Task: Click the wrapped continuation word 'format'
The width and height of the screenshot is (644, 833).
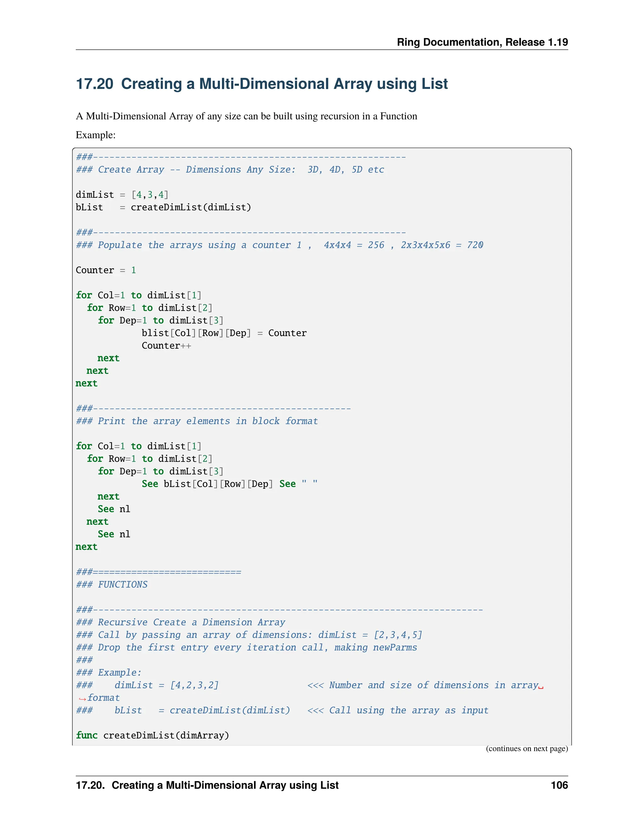Action: point(103,698)
